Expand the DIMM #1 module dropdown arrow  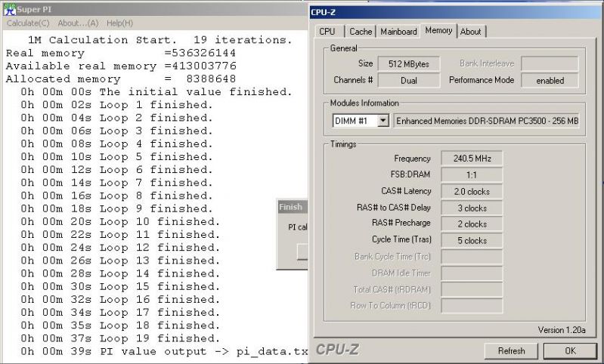[x=383, y=121]
